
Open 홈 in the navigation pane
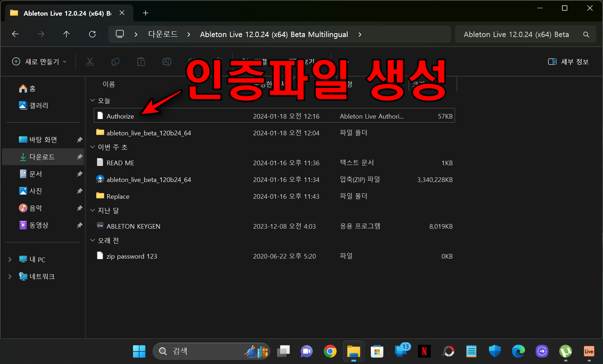click(x=27, y=88)
